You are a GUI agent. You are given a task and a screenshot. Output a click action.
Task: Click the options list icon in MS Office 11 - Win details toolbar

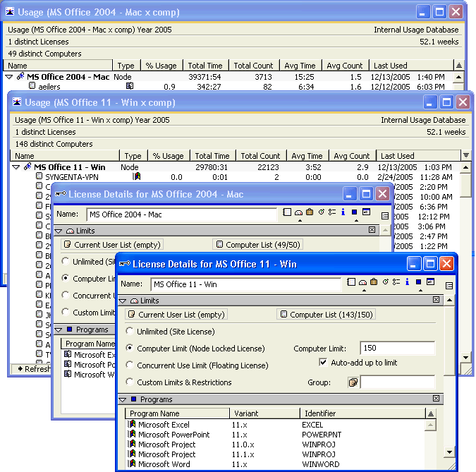396,282
